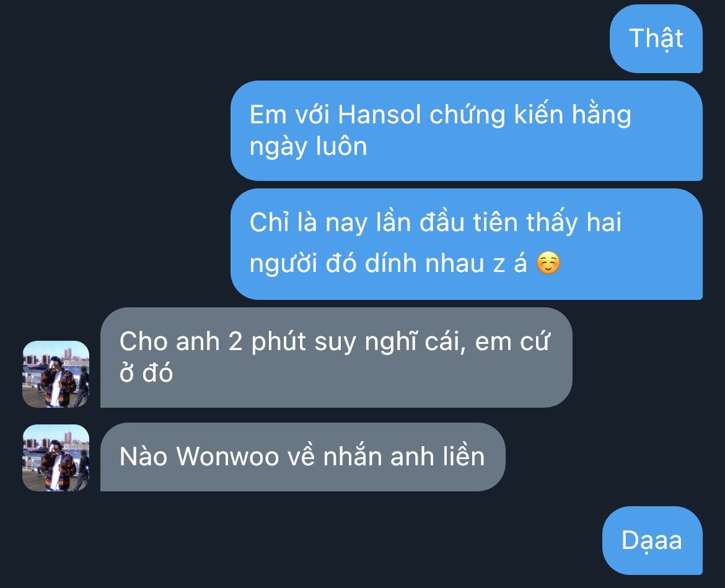Click the words "ngày luôn" in the blue bubble
The width and height of the screenshot is (725, 588).
coord(309,147)
